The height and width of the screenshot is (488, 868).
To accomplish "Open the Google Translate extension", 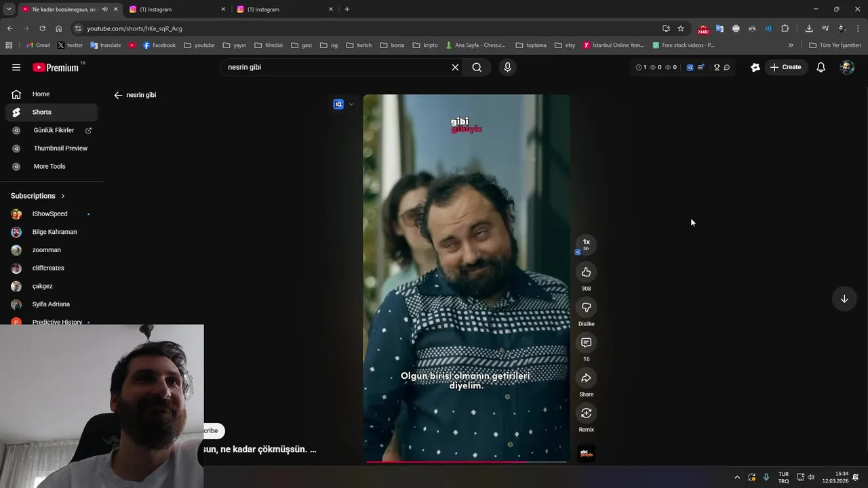I will [719, 28].
